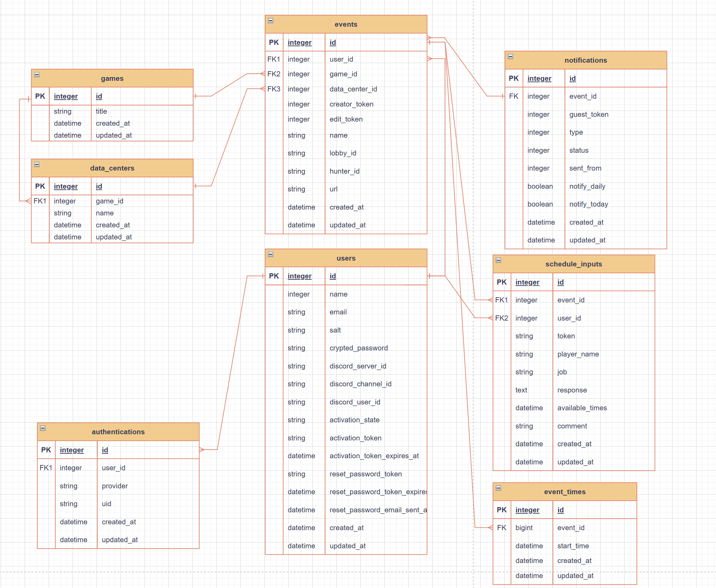Viewport: 716px width, 588px height.
Task: Click the notifications table header
Action: tap(585, 60)
